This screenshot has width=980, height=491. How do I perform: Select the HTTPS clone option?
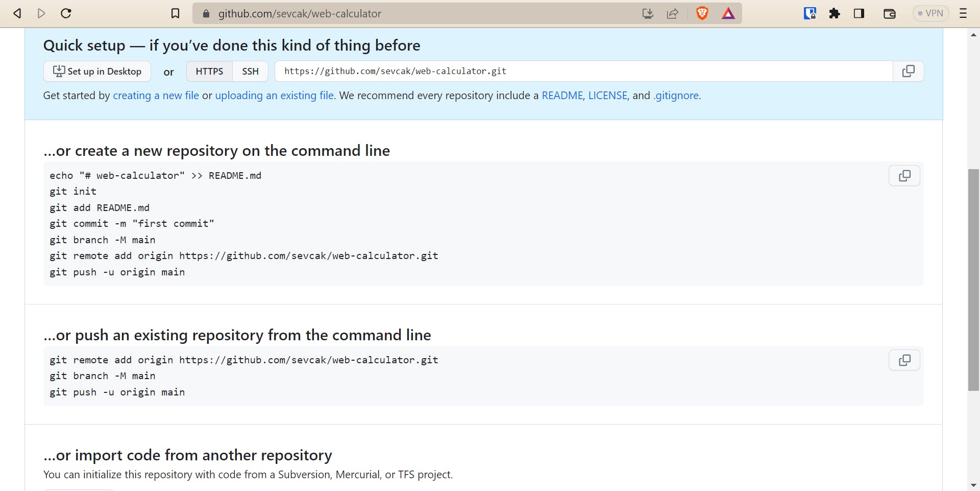click(209, 71)
